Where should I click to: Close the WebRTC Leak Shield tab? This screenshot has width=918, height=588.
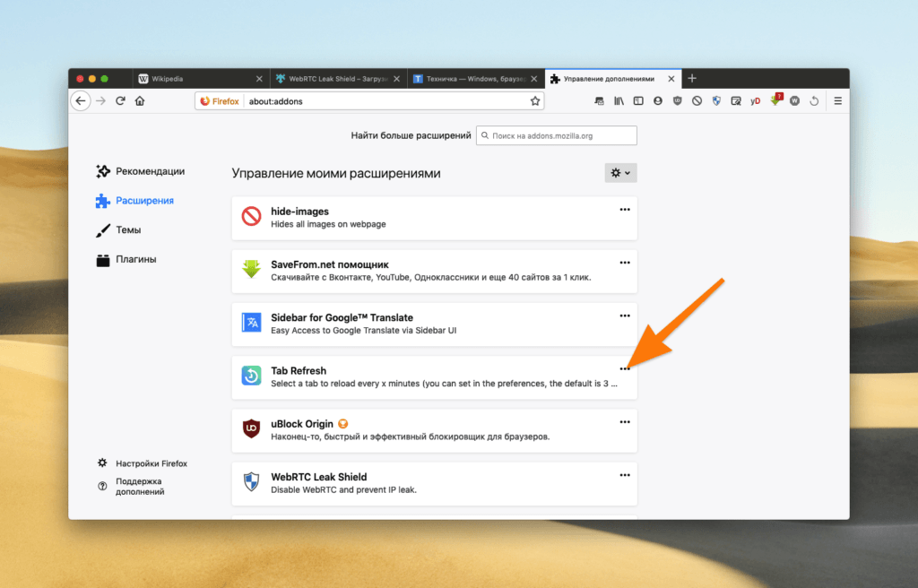pyautogui.click(x=396, y=79)
